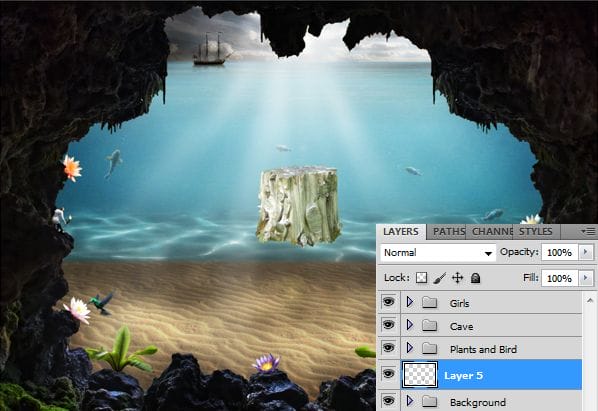Expand the Girls group triangle
Viewport: 598px width, 411px height.
click(410, 302)
